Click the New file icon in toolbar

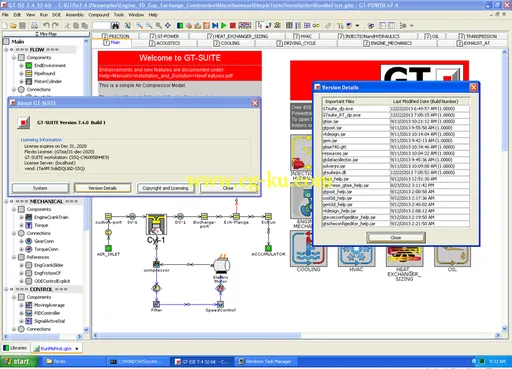tap(5, 25)
